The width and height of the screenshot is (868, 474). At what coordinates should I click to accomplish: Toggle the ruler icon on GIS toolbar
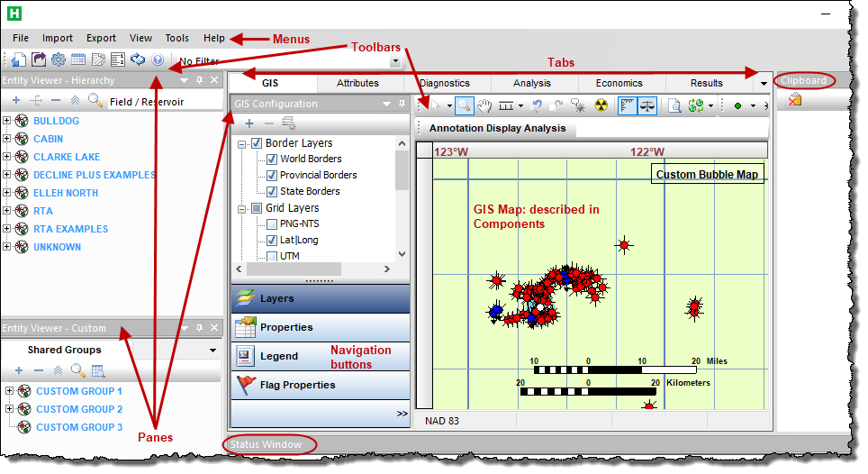[628, 105]
